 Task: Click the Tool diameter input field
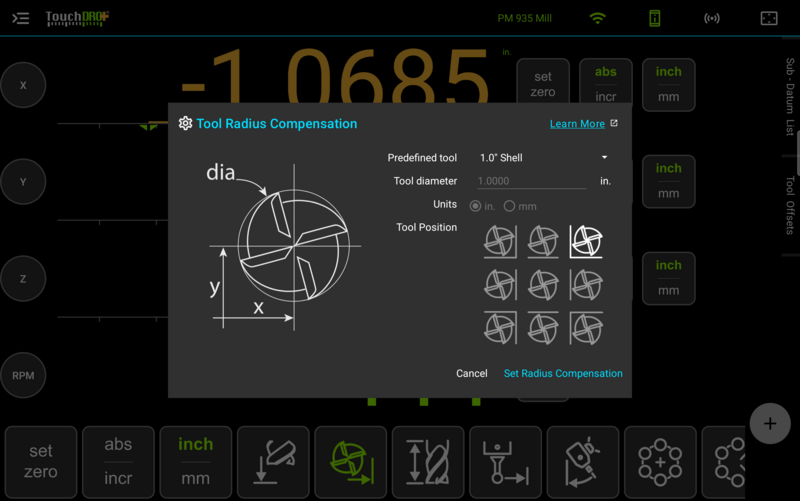[531, 181]
